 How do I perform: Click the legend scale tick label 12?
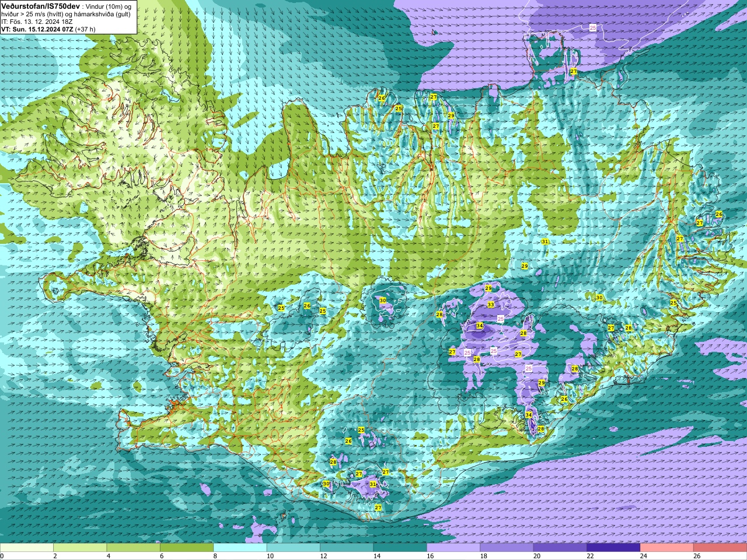coord(323,556)
